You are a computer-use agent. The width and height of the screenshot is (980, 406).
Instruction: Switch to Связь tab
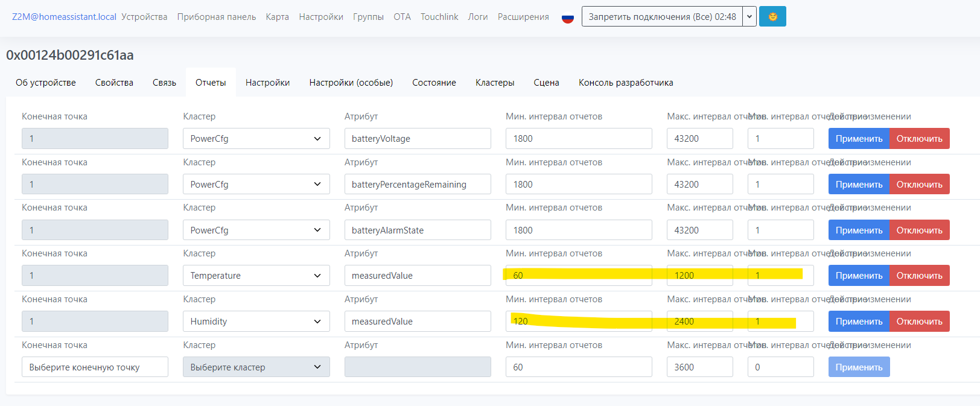click(164, 83)
